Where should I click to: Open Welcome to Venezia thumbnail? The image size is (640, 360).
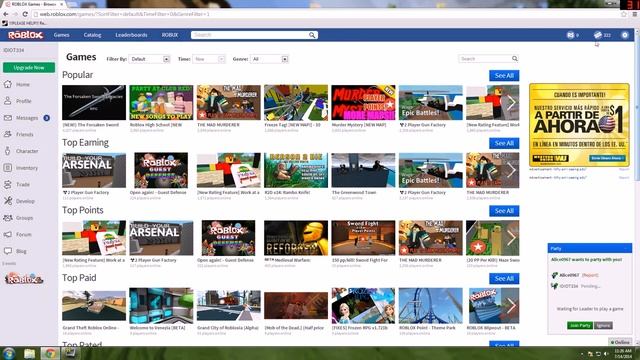pyautogui.click(x=161, y=305)
